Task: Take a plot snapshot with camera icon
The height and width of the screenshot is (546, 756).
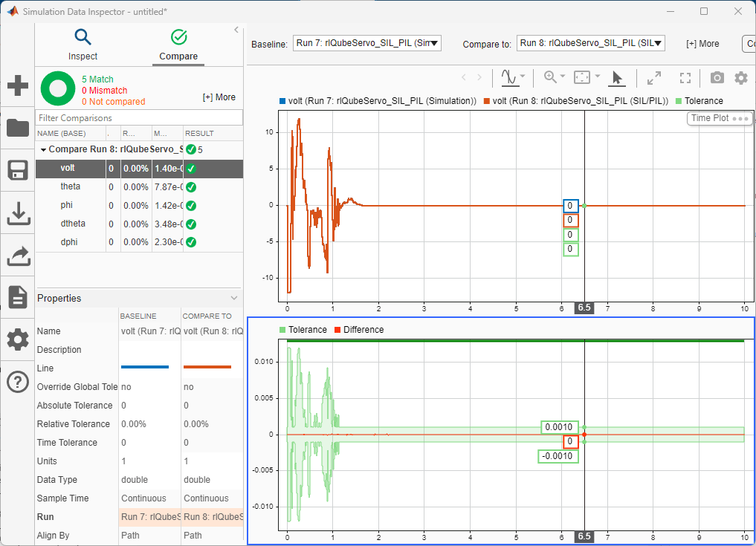Action: coord(717,77)
